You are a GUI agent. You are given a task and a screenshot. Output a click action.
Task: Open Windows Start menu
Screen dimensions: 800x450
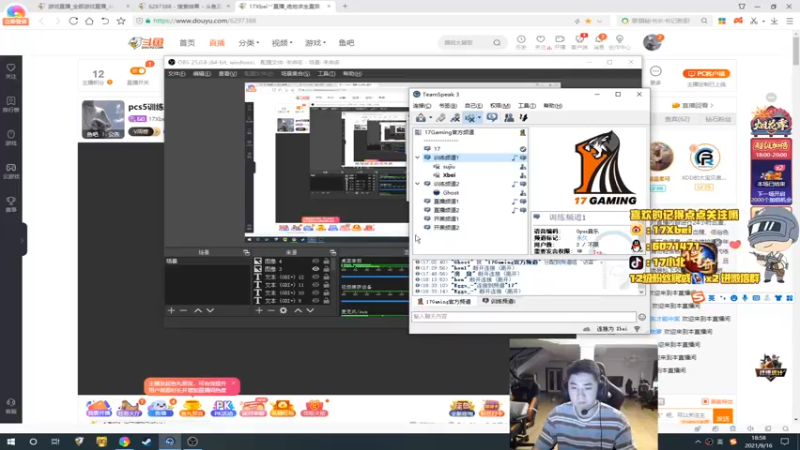point(10,441)
